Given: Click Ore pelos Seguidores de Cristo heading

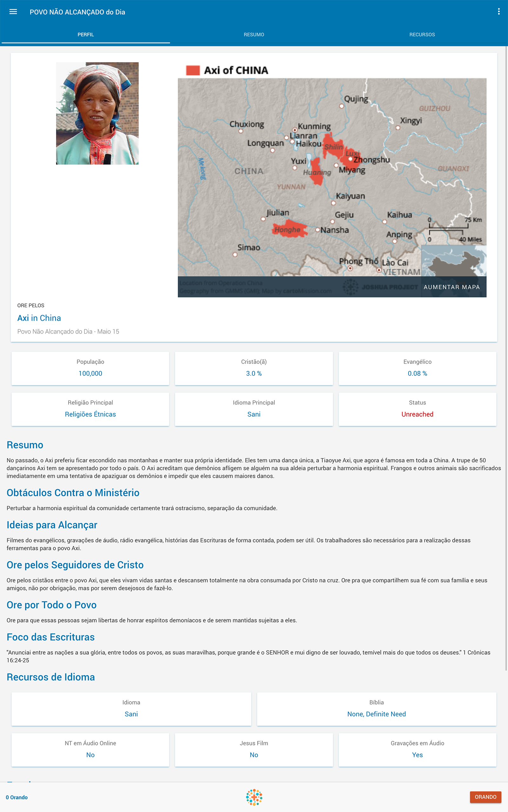Looking at the screenshot, I should (75, 564).
